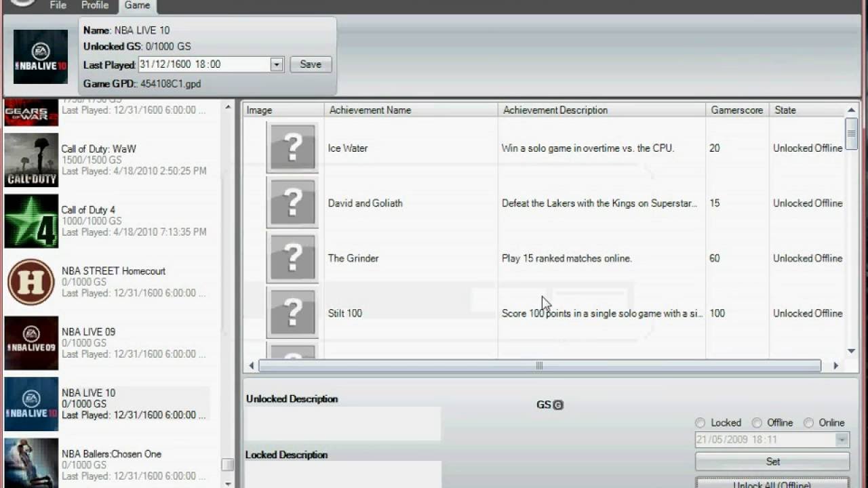Click the Gamerscore value 100

717,313
